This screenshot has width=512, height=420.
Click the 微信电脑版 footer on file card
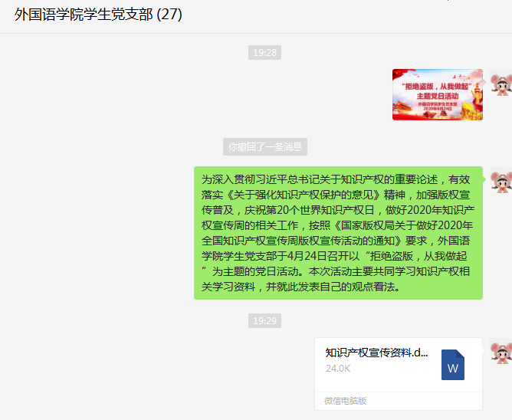coord(345,401)
